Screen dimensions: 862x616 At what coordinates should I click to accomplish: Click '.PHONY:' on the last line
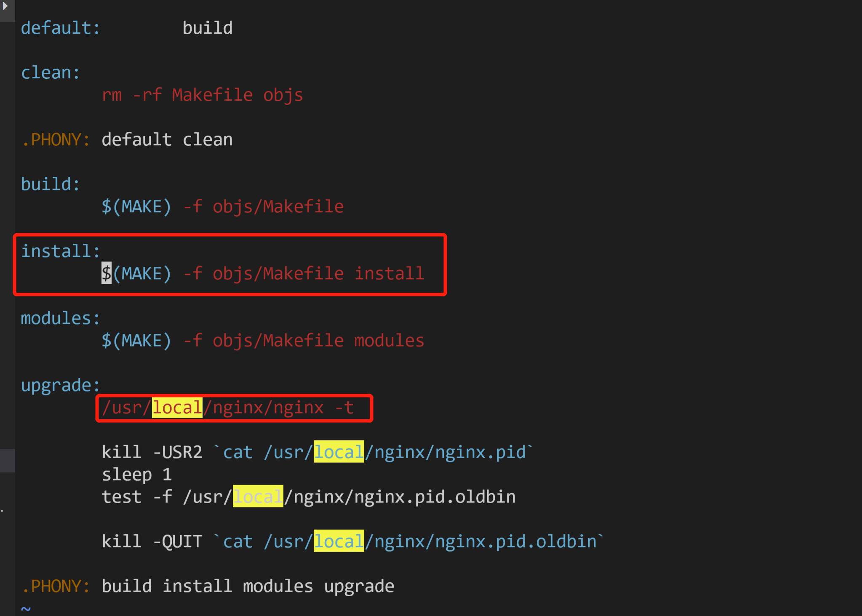click(x=56, y=586)
